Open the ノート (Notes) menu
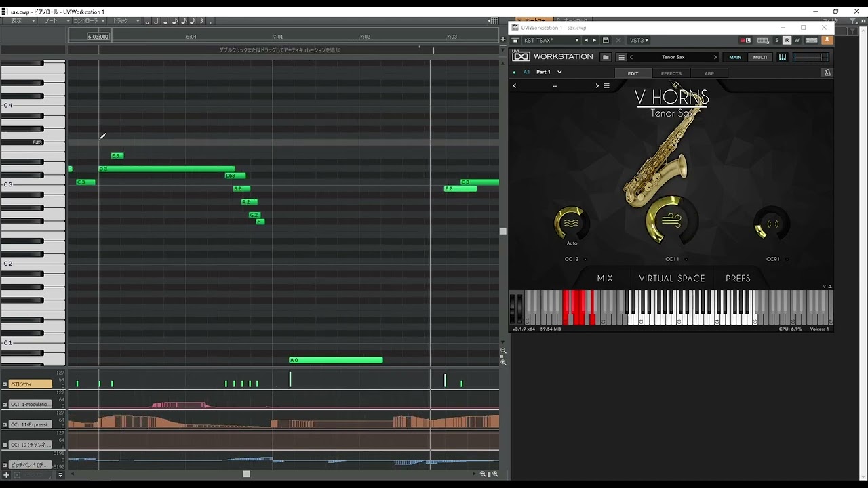868x488 pixels. click(x=56, y=21)
